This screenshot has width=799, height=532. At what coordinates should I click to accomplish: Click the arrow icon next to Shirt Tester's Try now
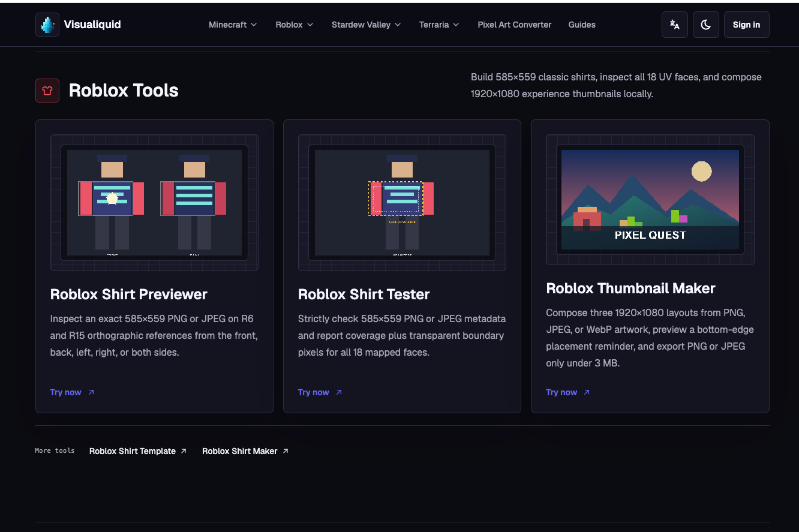point(339,392)
